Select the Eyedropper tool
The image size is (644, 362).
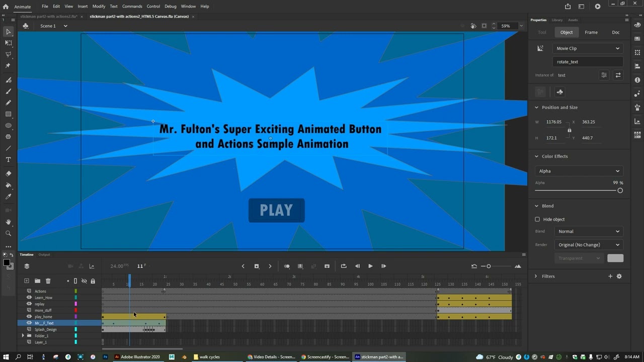point(8,197)
